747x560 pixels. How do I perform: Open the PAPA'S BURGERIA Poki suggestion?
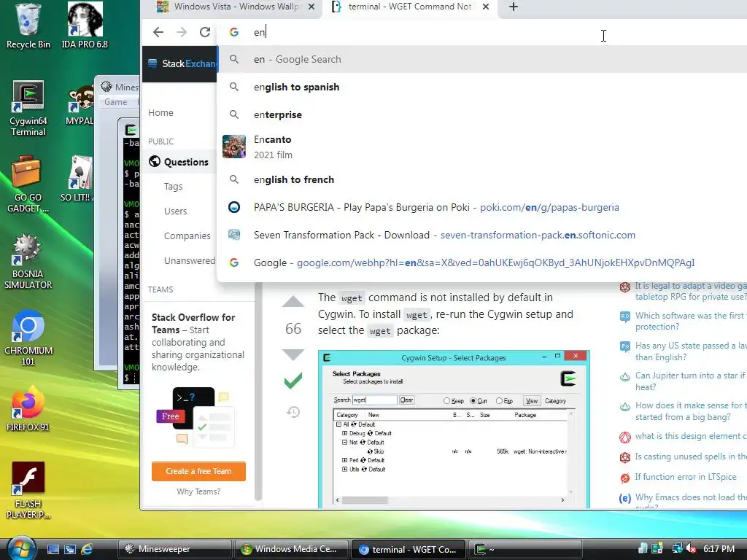(x=481, y=207)
